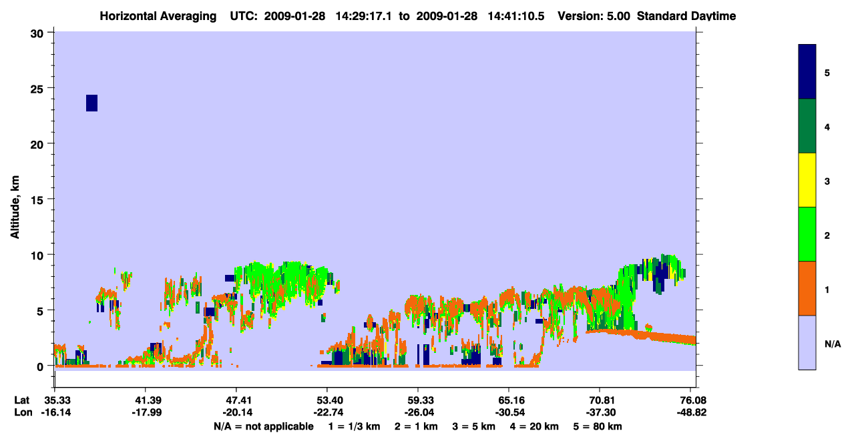
Task: Click the colorbar label 'N/A'
Action: [x=832, y=344]
